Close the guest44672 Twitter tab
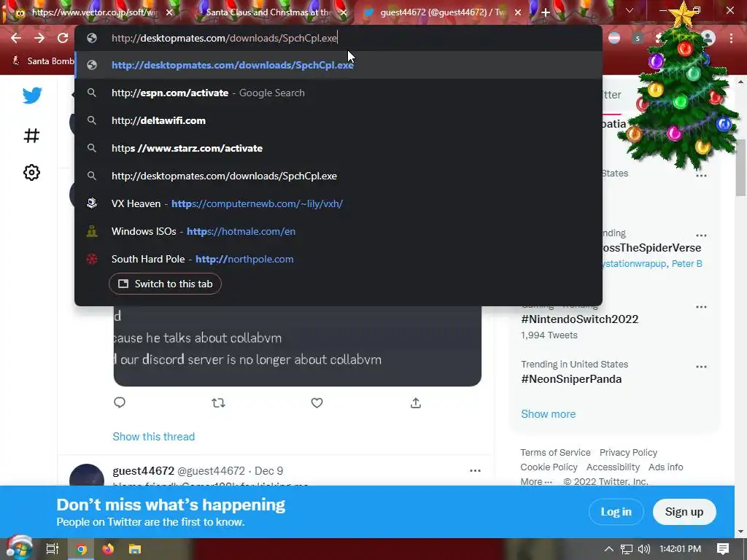 tap(518, 12)
